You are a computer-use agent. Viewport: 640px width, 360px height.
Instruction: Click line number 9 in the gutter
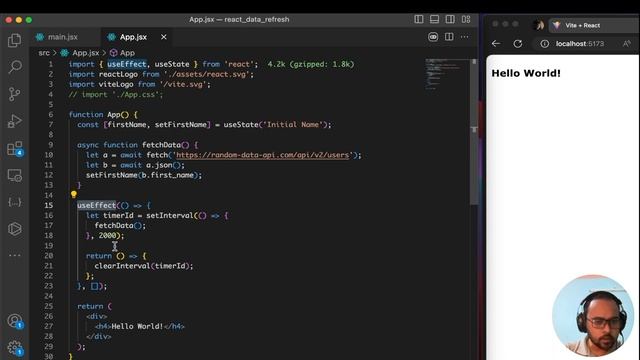51,145
